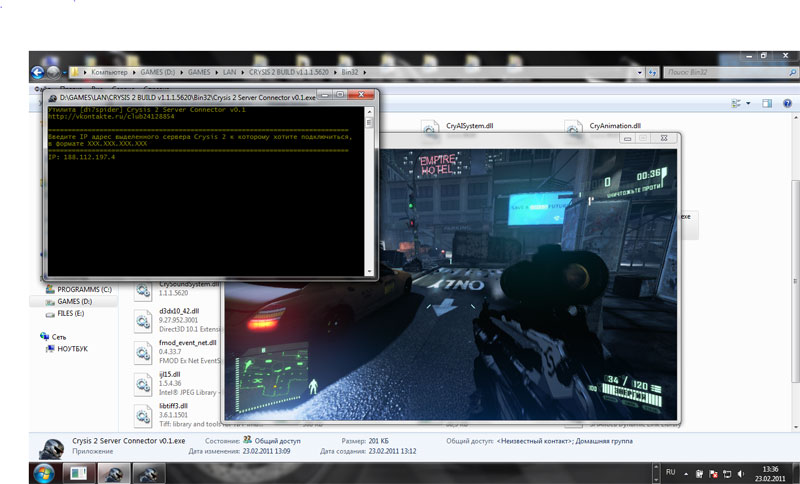Switch to second Crysis helmet taskbar button

148,473
